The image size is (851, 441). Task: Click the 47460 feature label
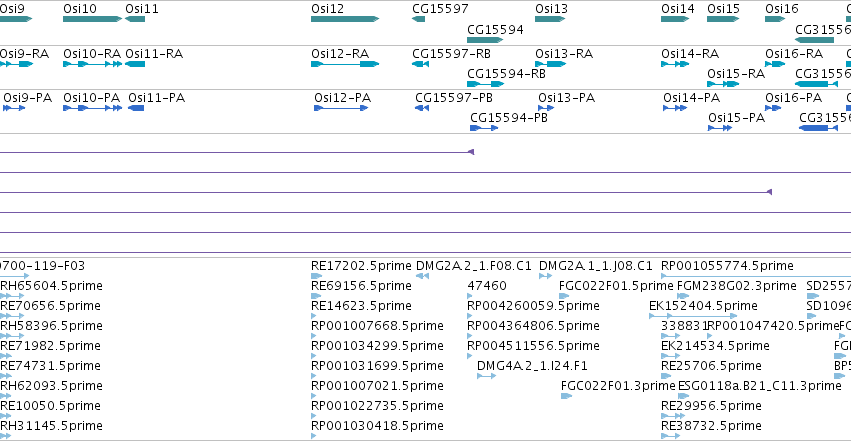click(487, 286)
